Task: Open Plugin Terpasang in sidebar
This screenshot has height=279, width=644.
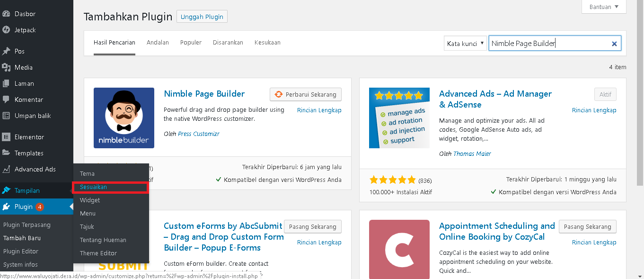Action: (x=27, y=225)
